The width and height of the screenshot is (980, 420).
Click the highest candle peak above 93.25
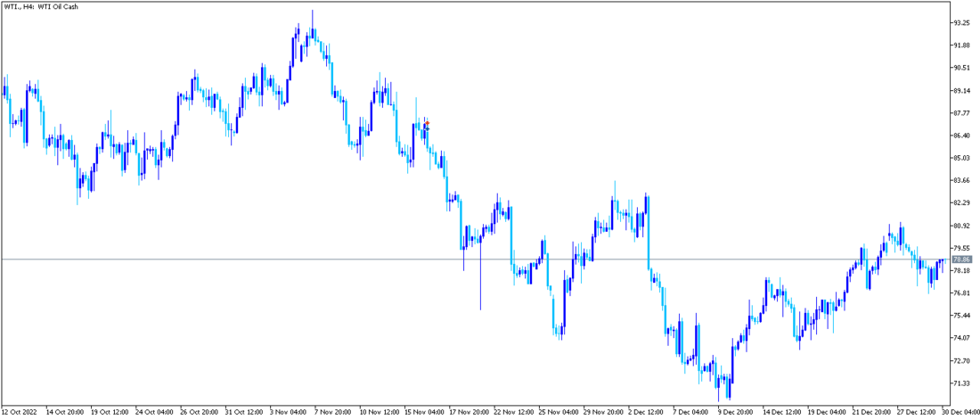(312, 12)
